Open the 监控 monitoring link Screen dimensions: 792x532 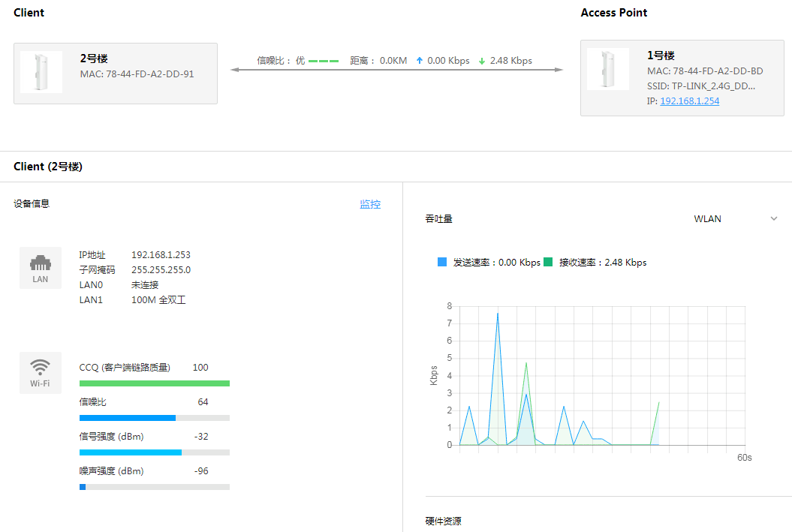point(370,203)
